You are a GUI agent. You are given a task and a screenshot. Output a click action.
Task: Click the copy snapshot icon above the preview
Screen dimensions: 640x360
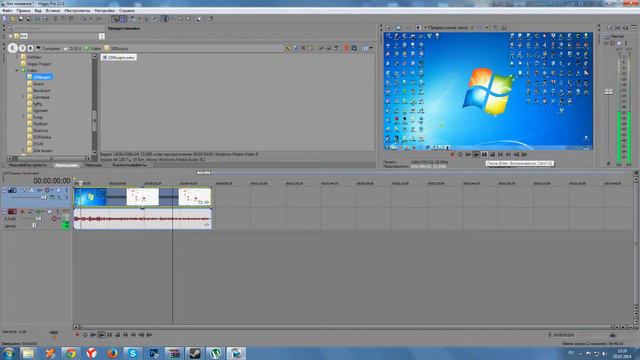[x=495, y=27]
